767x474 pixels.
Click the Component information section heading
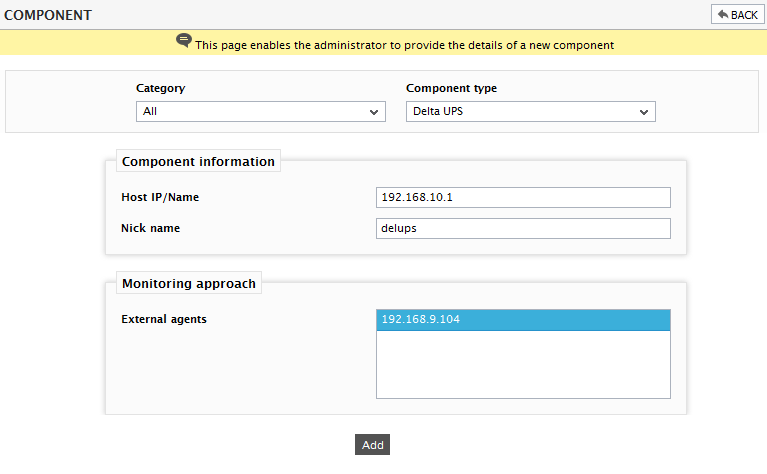[x=198, y=161]
